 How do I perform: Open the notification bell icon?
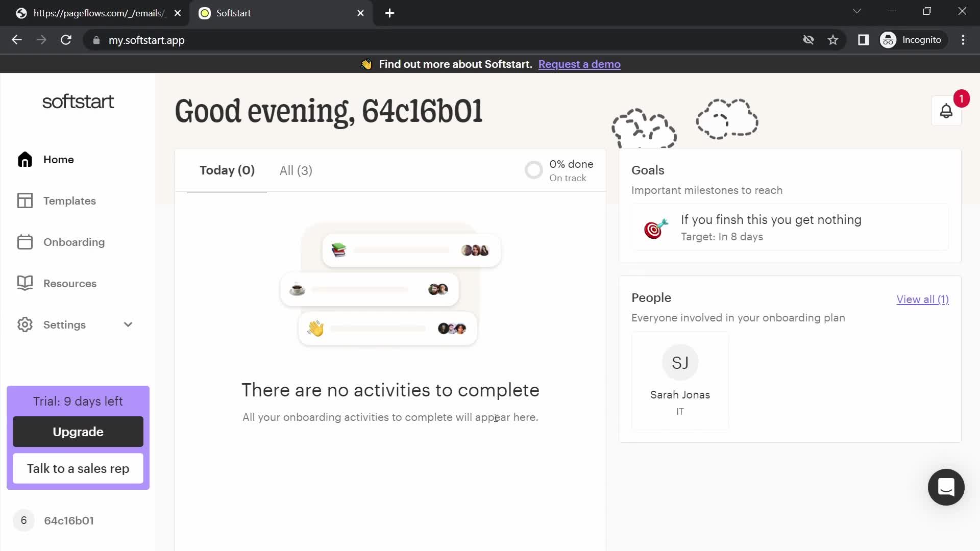coord(947,111)
